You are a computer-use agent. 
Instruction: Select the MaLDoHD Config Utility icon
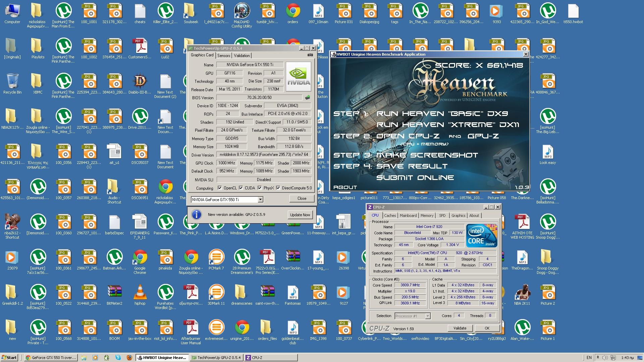tap(242, 15)
